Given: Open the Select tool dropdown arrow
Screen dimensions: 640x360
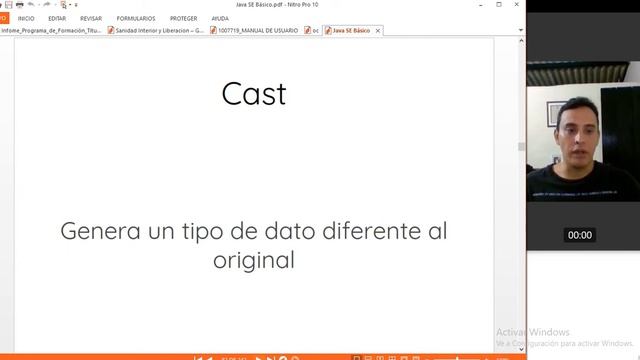Looking at the screenshot, I should (x=70, y=5).
